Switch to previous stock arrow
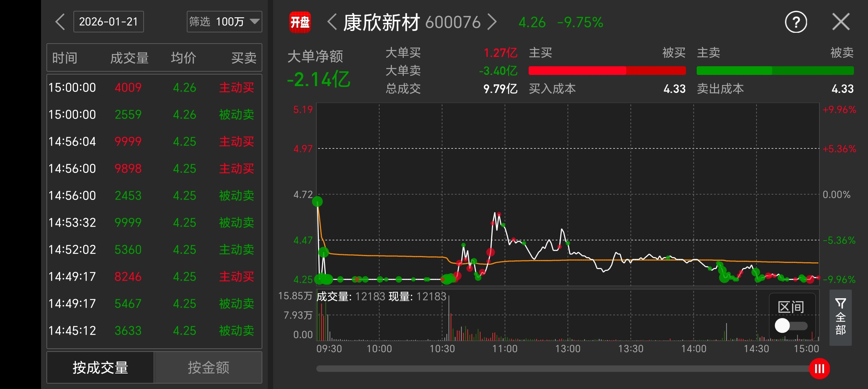The image size is (868, 389). tap(332, 22)
